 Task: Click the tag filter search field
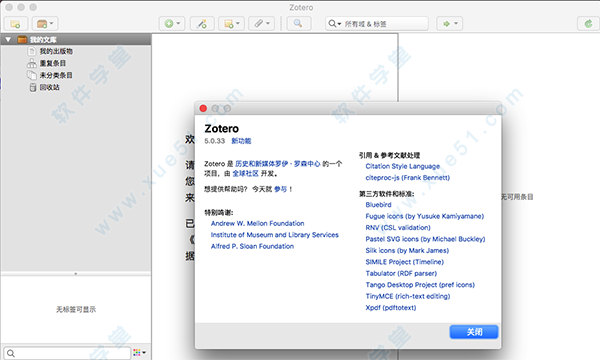(67, 353)
